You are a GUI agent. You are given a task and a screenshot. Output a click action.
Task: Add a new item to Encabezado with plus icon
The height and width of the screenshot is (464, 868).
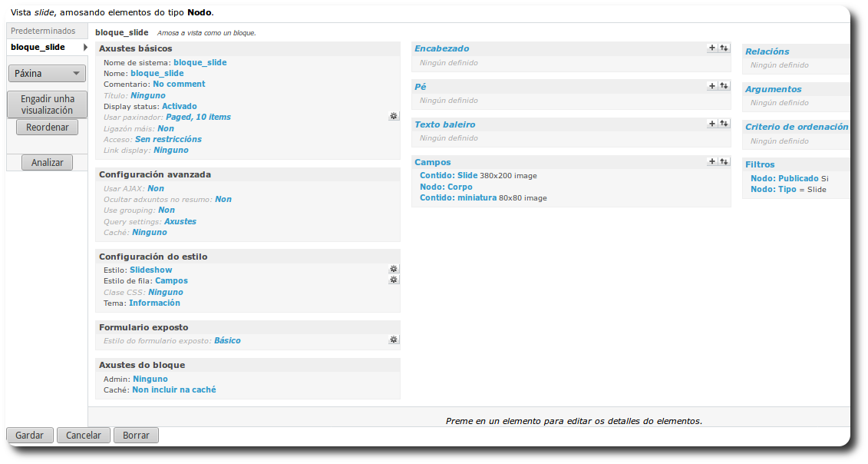(x=712, y=48)
